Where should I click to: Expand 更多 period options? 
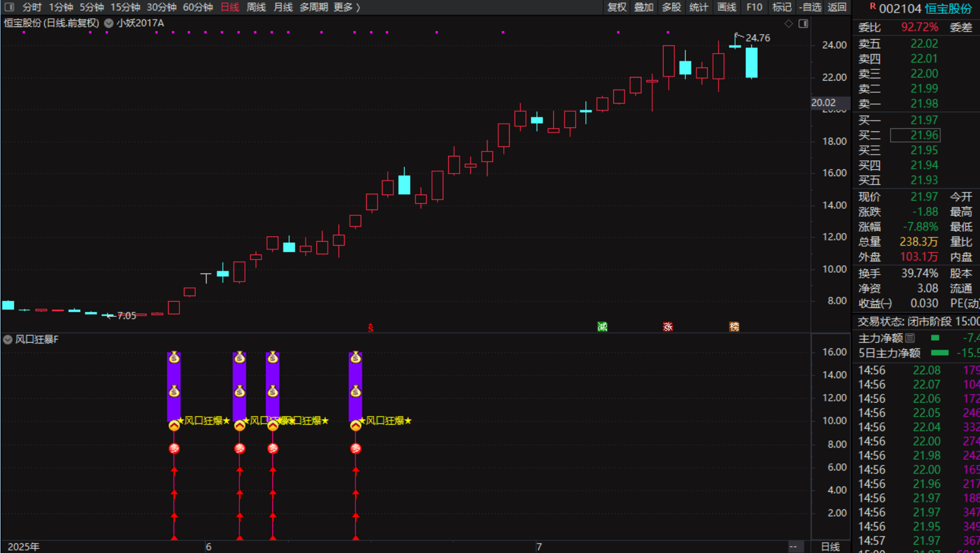point(347,7)
